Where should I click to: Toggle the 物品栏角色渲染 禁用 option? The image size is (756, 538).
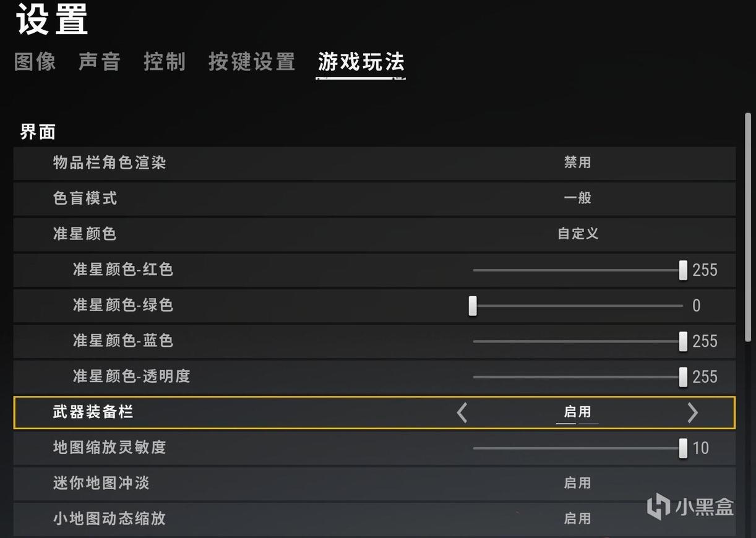[577, 163]
